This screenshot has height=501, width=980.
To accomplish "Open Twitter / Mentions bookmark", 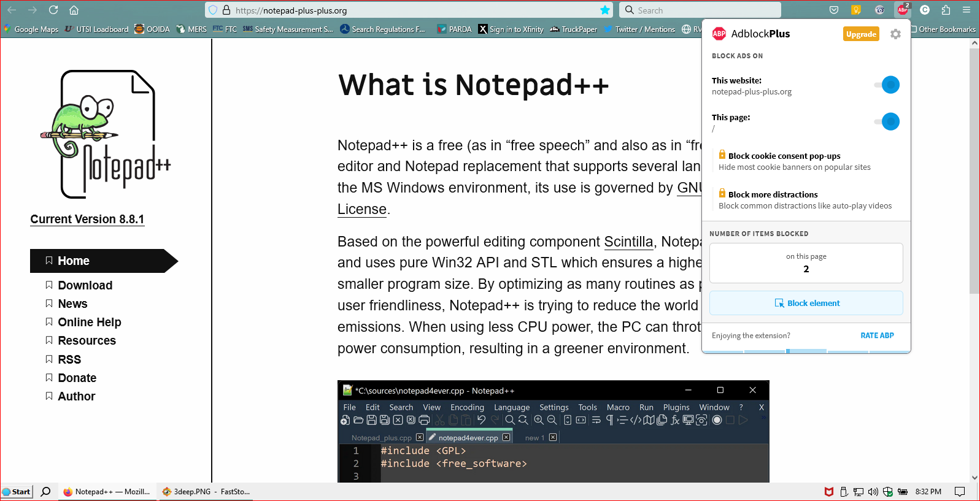I will [639, 29].
